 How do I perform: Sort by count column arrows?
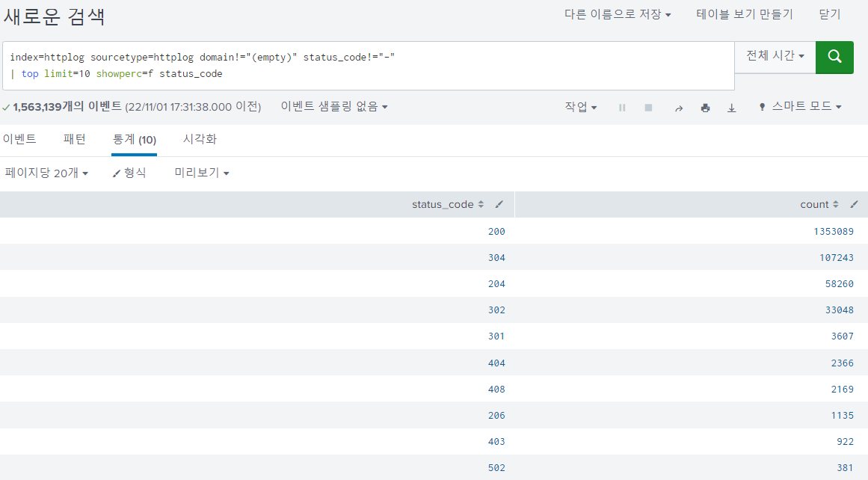[x=836, y=204]
